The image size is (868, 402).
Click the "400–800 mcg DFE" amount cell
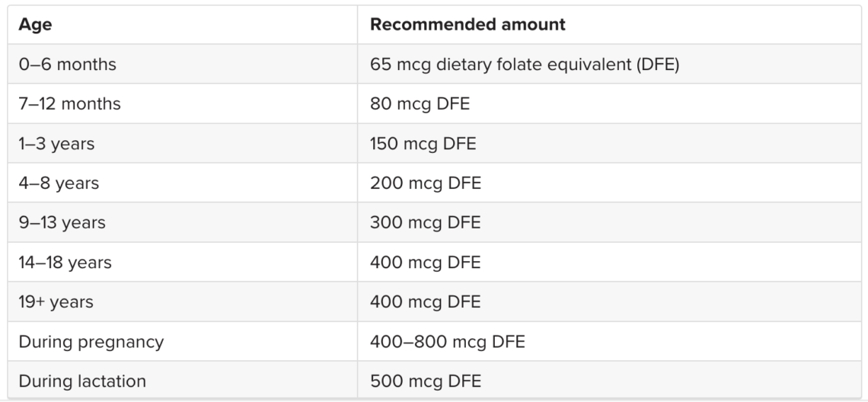pos(448,341)
